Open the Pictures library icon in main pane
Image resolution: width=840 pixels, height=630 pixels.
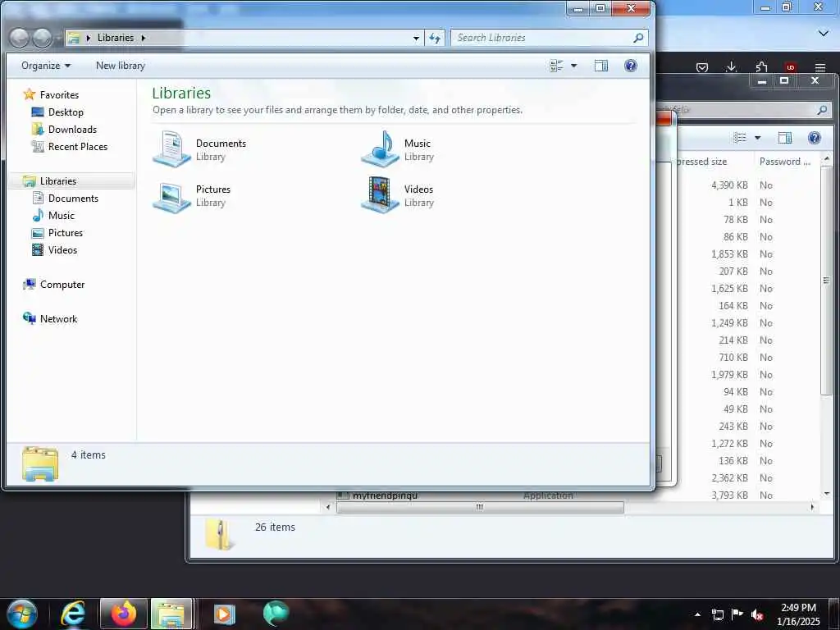171,196
